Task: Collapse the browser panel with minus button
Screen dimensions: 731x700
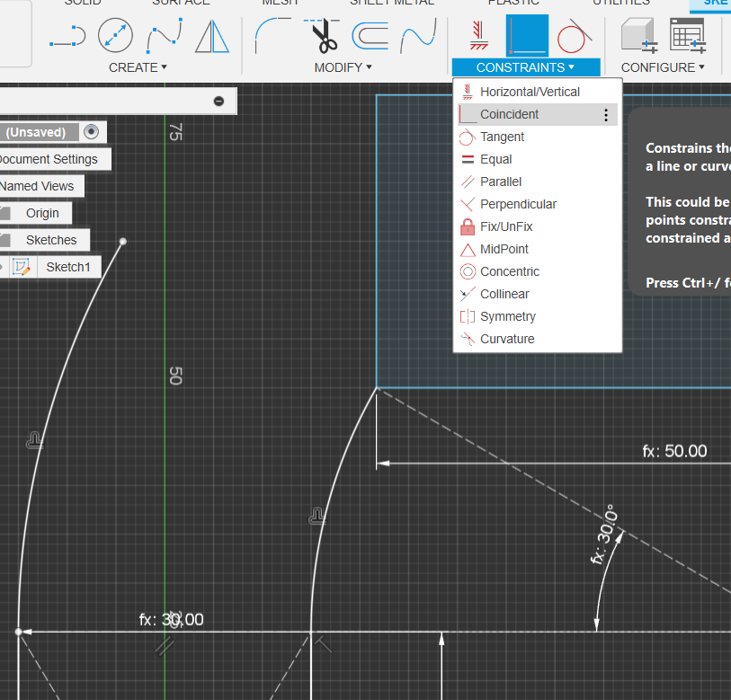Action: 218,102
